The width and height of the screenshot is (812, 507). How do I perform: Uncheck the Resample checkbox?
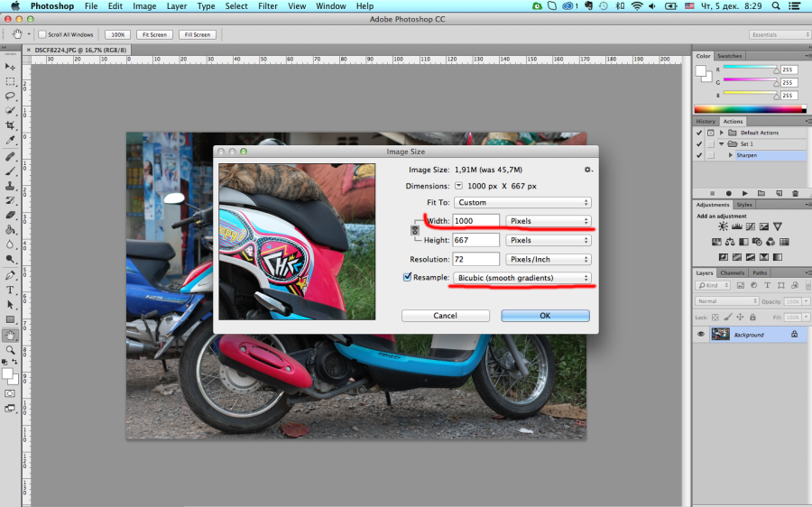[x=408, y=277]
